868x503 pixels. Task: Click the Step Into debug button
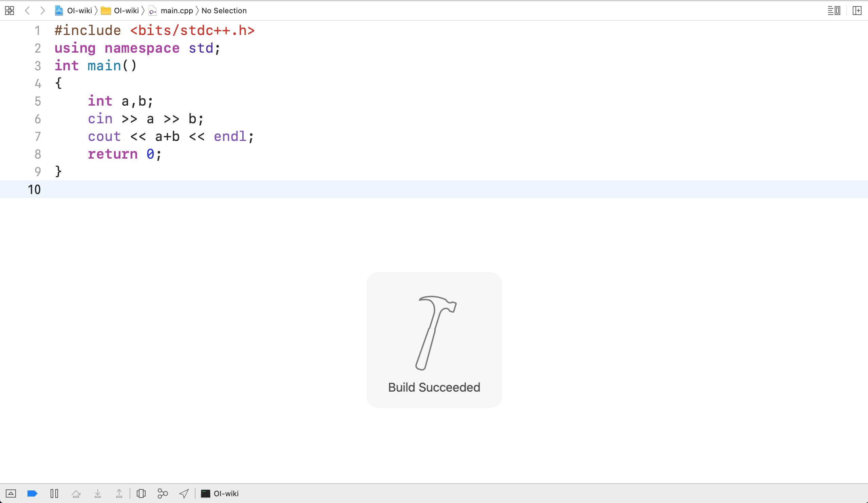point(97,493)
